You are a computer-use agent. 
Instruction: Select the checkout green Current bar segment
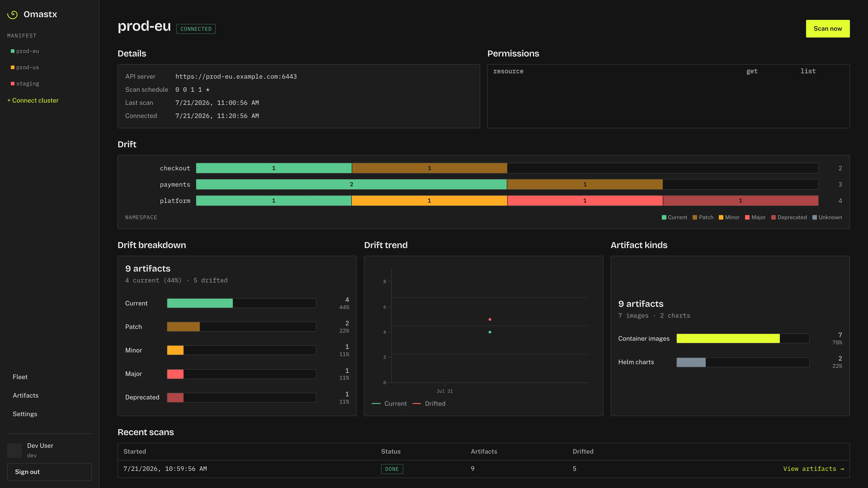(274, 168)
